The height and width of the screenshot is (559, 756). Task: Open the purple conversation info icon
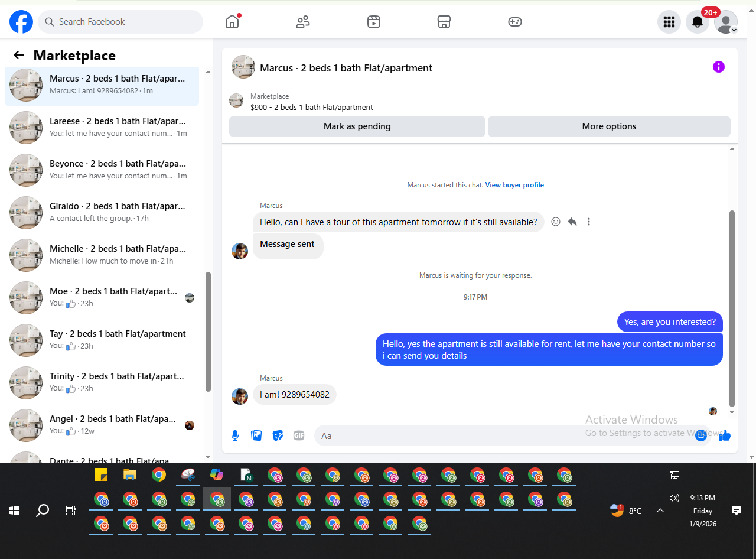(x=719, y=67)
